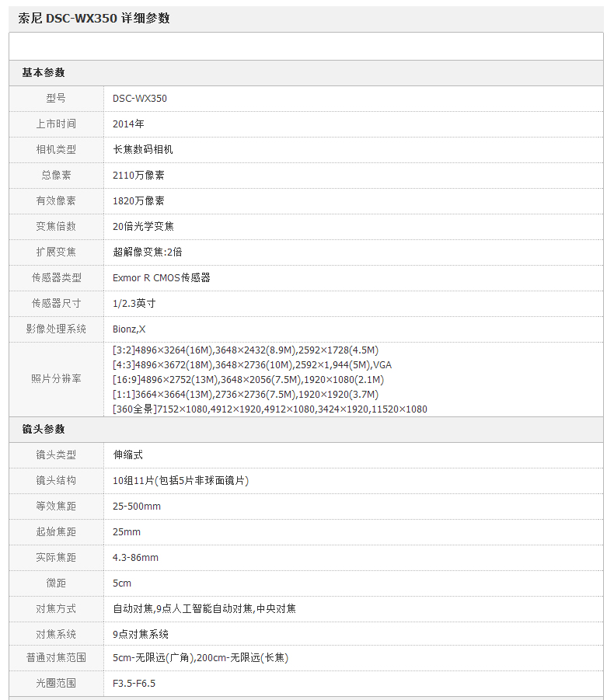Click the 上市时间 label
The height and width of the screenshot is (700, 614).
[56, 124]
